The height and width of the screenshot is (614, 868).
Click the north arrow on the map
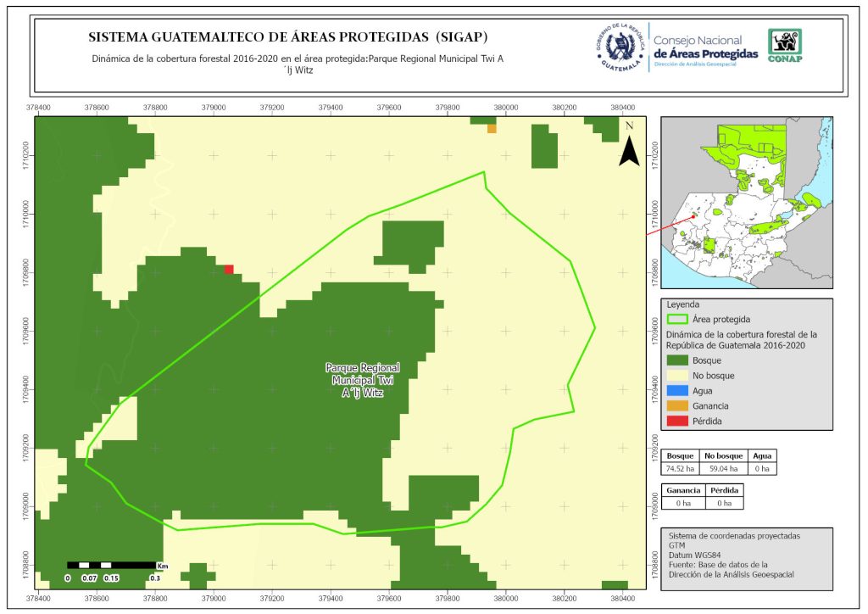628,146
